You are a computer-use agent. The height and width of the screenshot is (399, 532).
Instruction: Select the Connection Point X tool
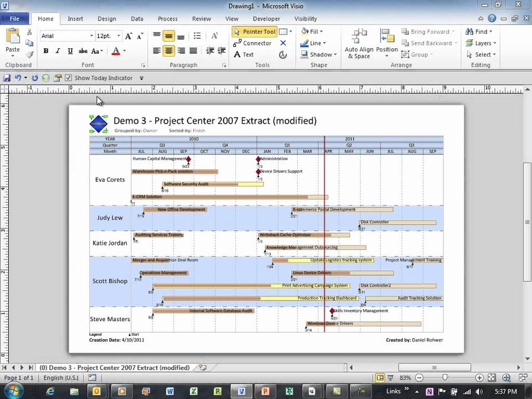[x=283, y=43]
